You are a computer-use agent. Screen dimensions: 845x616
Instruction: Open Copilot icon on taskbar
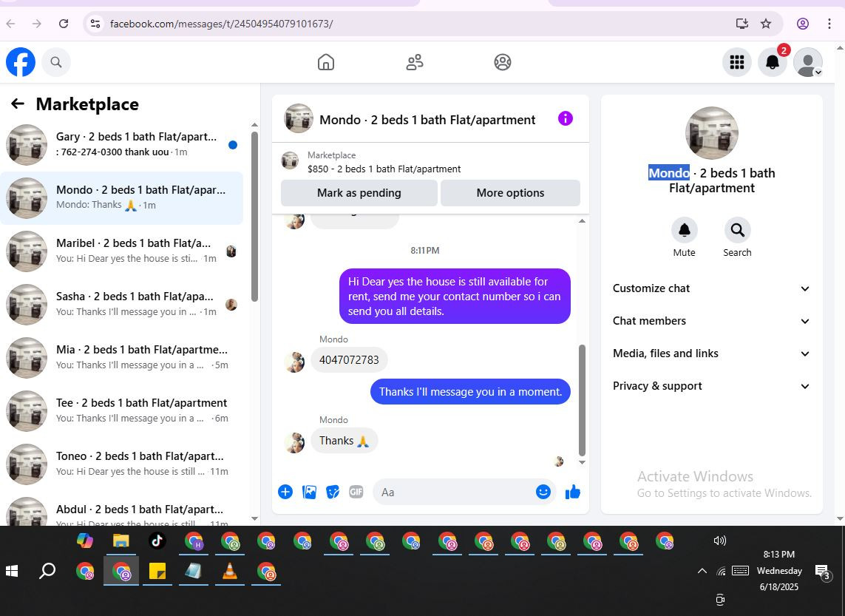pos(84,541)
